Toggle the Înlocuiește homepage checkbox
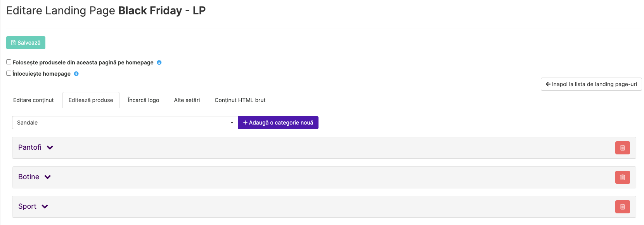The image size is (644, 225). tap(9, 73)
